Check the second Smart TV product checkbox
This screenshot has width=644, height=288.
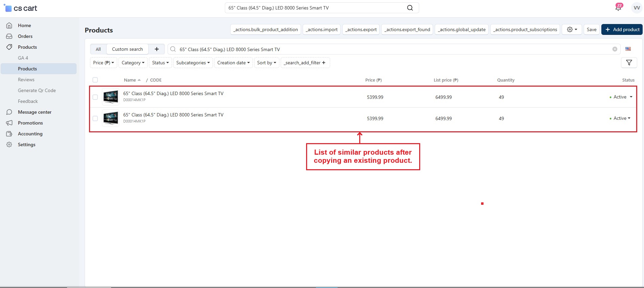95,118
